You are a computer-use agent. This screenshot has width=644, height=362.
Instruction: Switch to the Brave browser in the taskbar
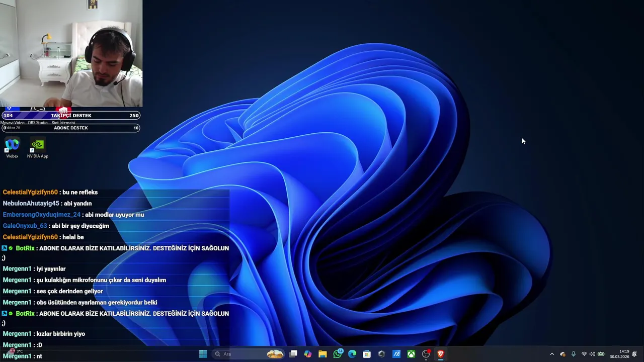[x=441, y=354]
